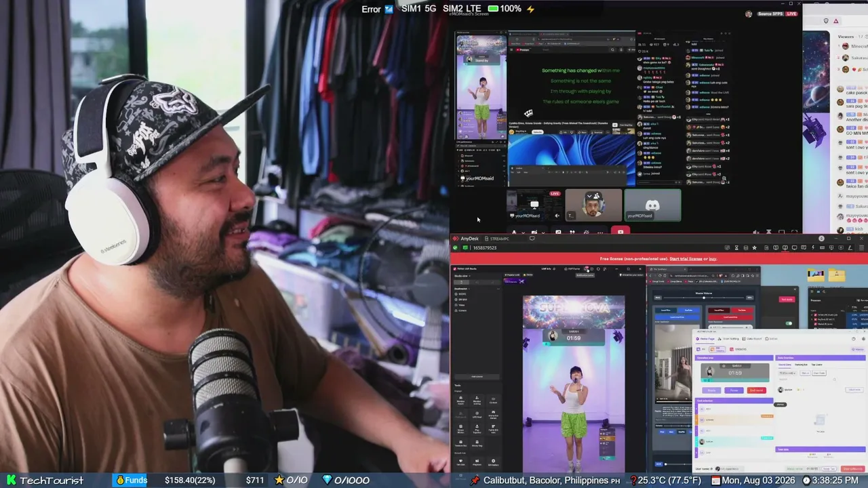The height and width of the screenshot is (488, 868).
Task: Click the diamond icon showing 0/1000
Action: point(327,480)
